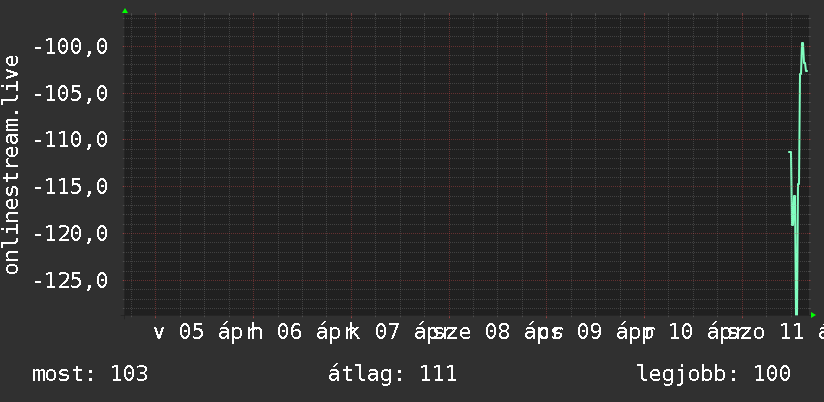This screenshot has width=824, height=402.
Task: Select the -100,0 y-axis label
Action: tap(71, 46)
